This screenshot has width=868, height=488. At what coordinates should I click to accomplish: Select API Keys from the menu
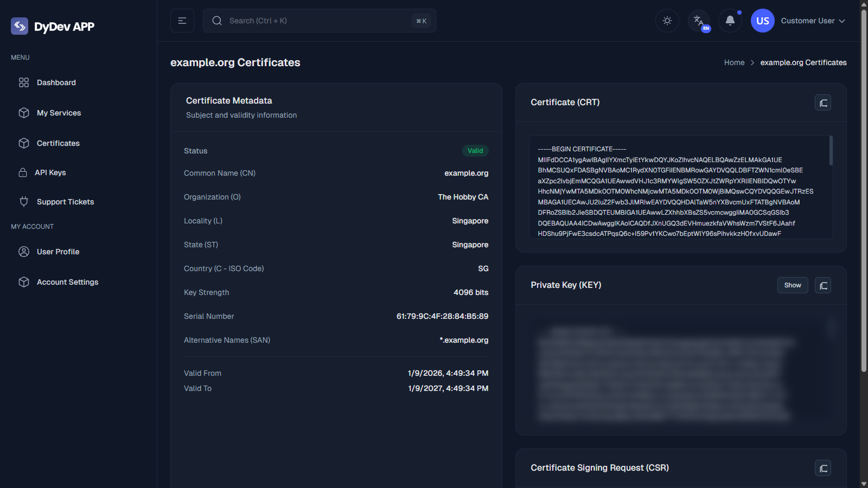(51, 172)
